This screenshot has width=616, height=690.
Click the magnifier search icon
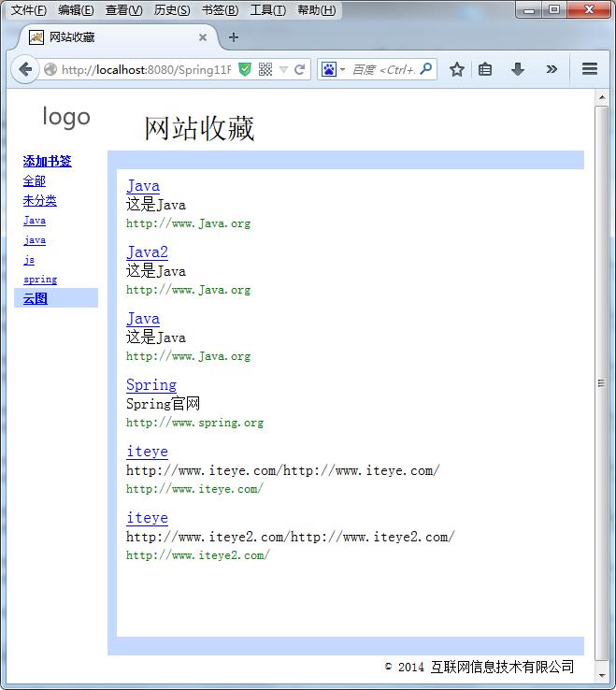(x=426, y=68)
